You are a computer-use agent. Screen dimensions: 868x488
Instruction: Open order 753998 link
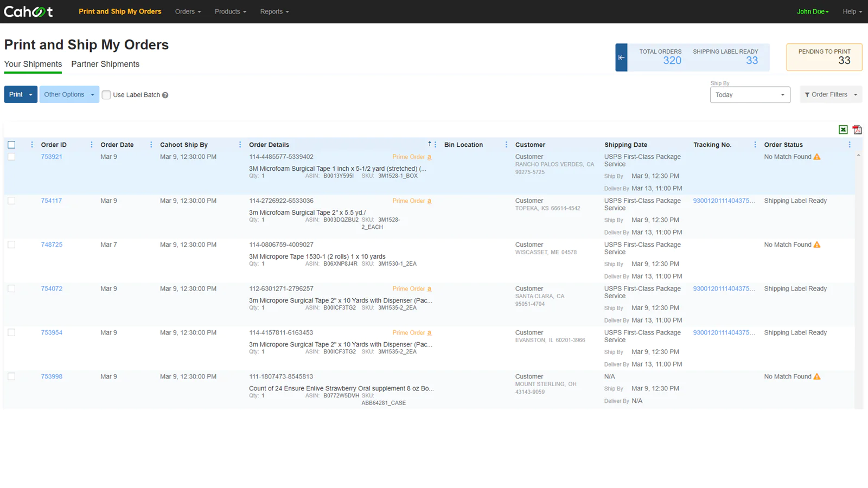(x=52, y=376)
